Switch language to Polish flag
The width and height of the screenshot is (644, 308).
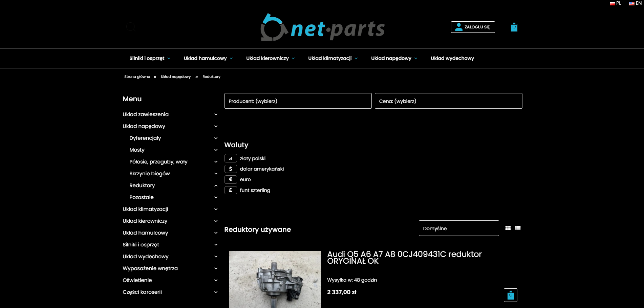pyautogui.click(x=615, y=3)
